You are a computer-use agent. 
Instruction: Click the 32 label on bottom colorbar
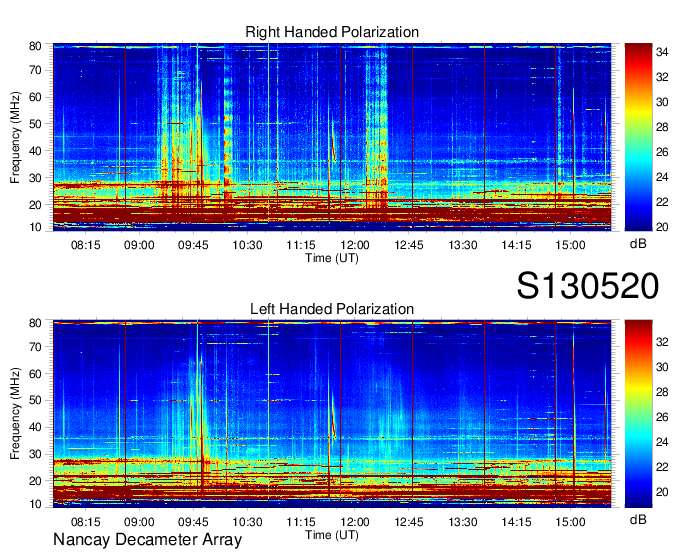click(x=662, y=342)
